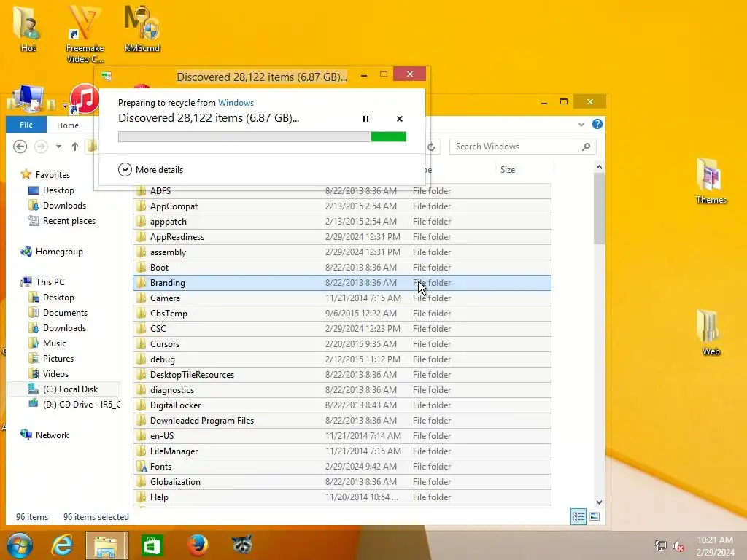Screen dimensions: 747x560
Task: Click the Camera folder icon
Action: (x=141, y=298)
